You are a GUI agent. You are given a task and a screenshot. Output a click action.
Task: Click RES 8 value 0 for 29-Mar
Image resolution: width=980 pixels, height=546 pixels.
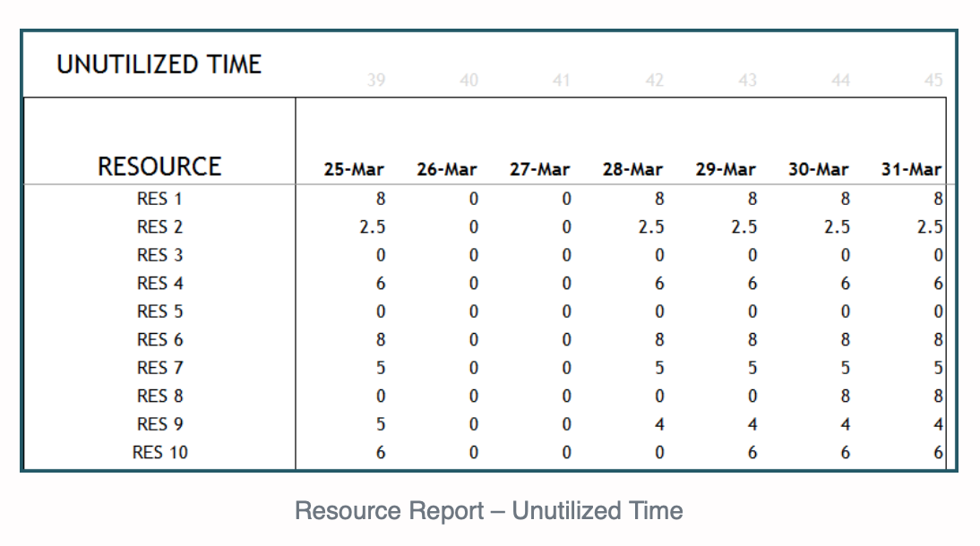click(752, 396)
